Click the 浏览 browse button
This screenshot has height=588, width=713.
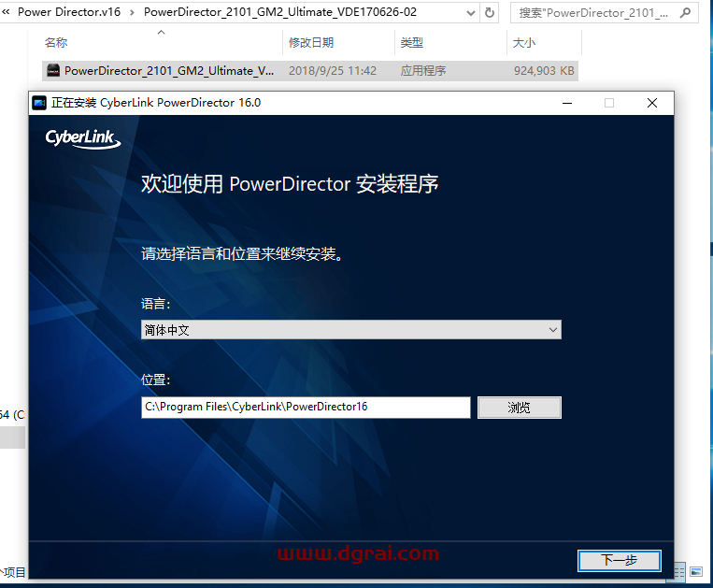pyautogui.click(x=520, y=408)
